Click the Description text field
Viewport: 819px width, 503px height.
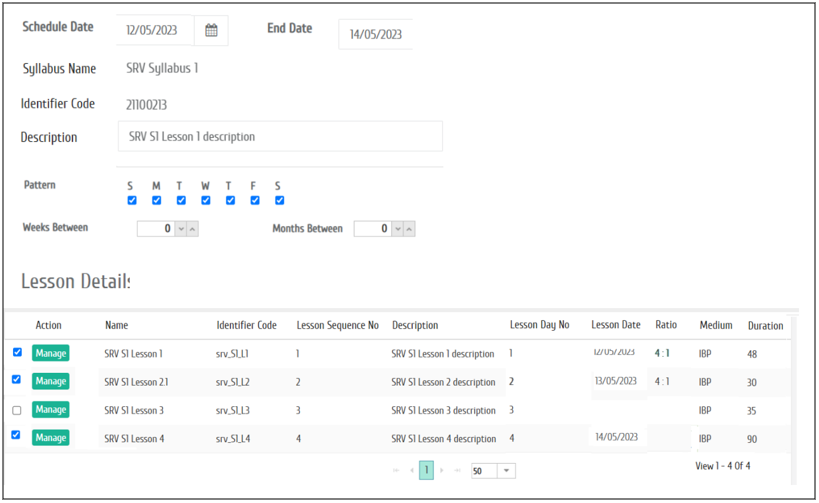280,137
